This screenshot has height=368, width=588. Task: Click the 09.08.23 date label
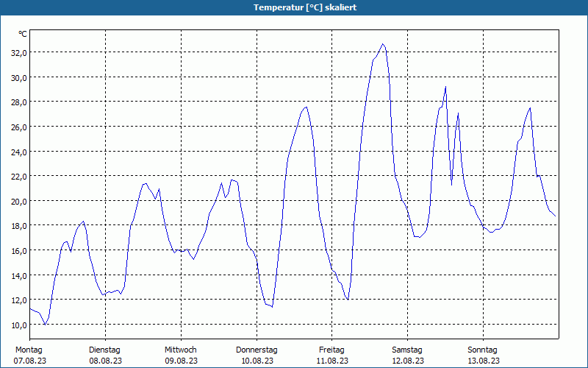tap(181, 361)
